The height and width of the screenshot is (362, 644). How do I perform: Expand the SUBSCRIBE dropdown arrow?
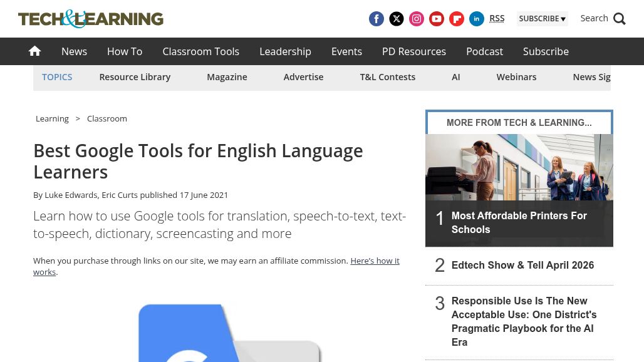[x=563, y=19]
